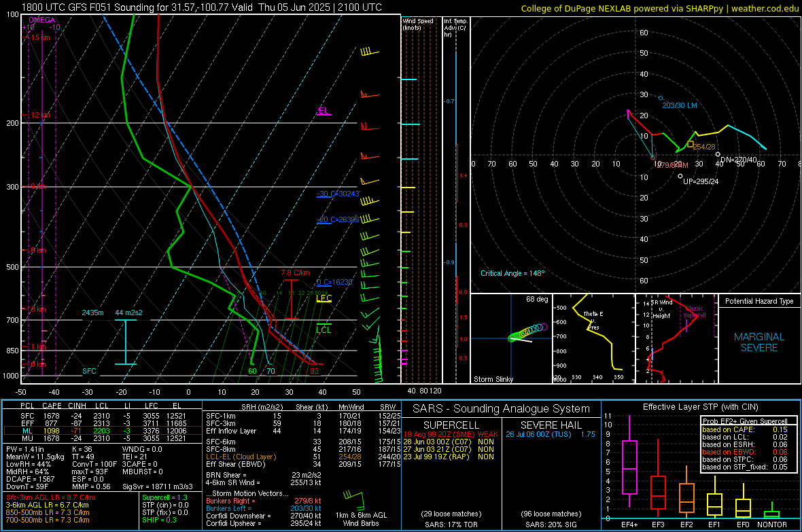The image size is (802, 532).
Task: Click the 254/28 orange hodograph label
Action: coord(704,147)
